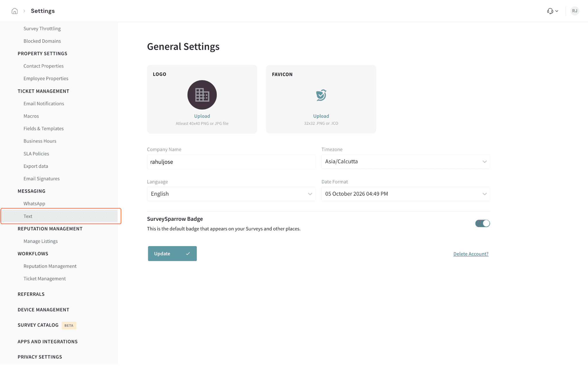Click the Company Name input field
The width and height of the screenshot is (588, 368).
click(231, 162)
